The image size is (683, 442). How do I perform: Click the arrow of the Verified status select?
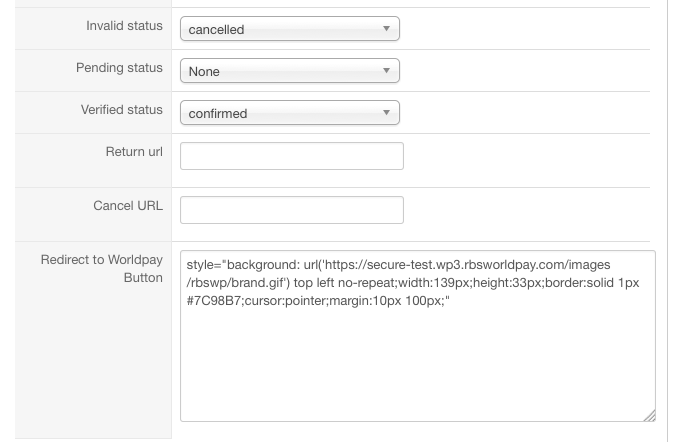[386, 114]
